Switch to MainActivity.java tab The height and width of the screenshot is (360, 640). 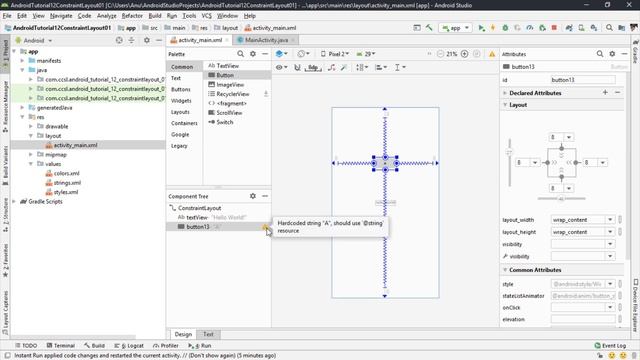tap(266, 40)
